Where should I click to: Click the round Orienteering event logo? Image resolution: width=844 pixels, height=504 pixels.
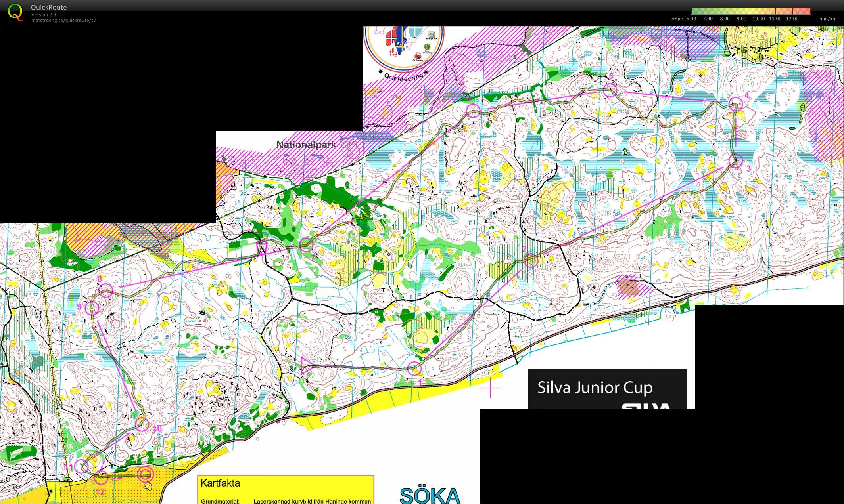pyautogui.click(x=404, y=49)
